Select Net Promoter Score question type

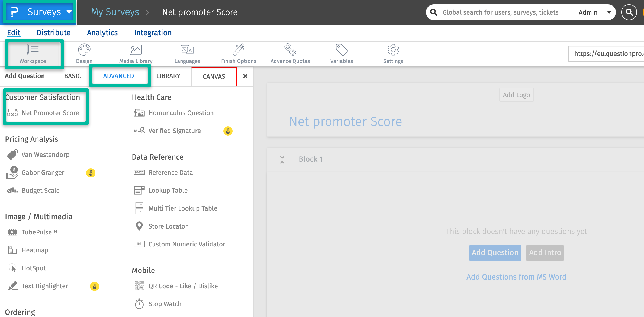pyautogui.click(x=50, y=113)
